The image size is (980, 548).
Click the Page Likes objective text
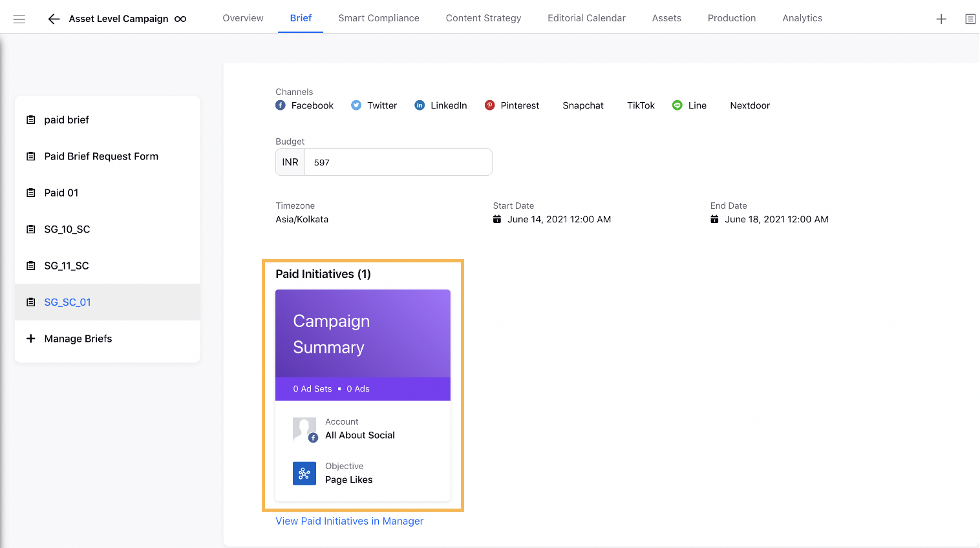click(x=349, y=479)
